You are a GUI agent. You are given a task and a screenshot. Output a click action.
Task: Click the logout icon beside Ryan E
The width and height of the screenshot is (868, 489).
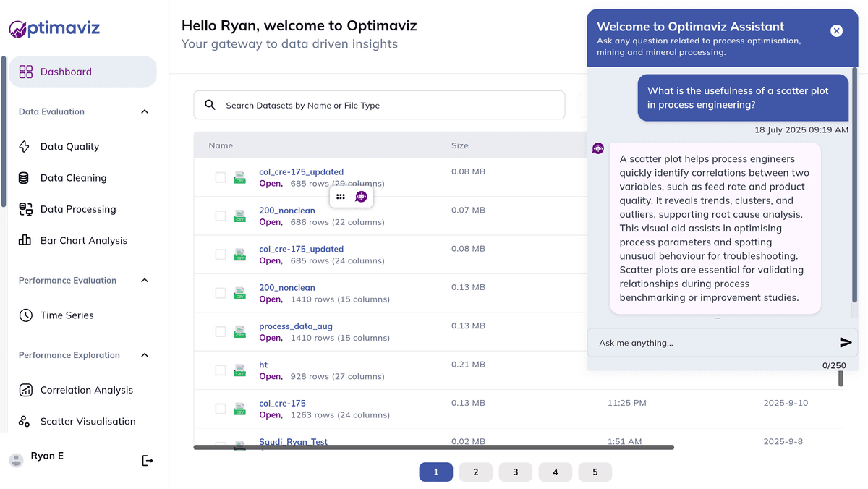tap(148, 461)
